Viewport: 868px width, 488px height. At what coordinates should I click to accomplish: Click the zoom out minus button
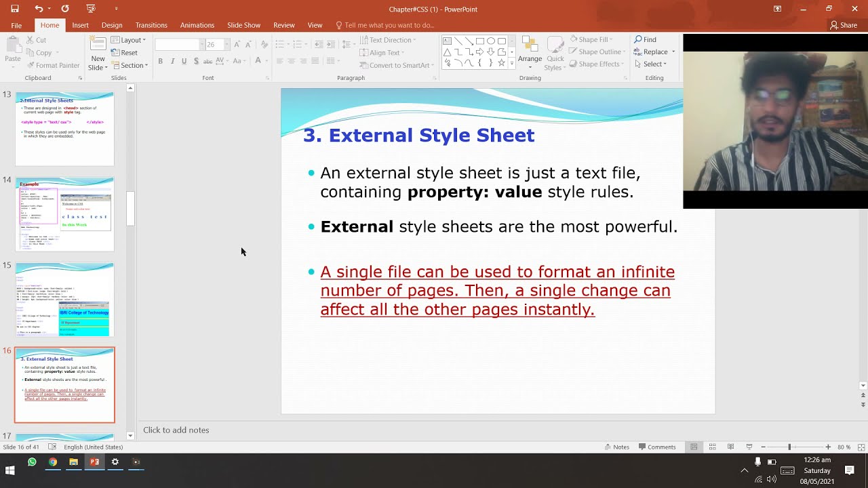[763, 447]
